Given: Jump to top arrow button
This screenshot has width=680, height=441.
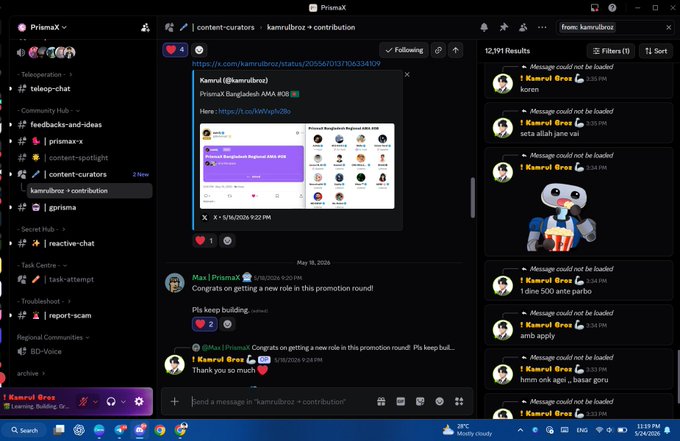Looking at the screenshot, I should click(x=455, y=50).
